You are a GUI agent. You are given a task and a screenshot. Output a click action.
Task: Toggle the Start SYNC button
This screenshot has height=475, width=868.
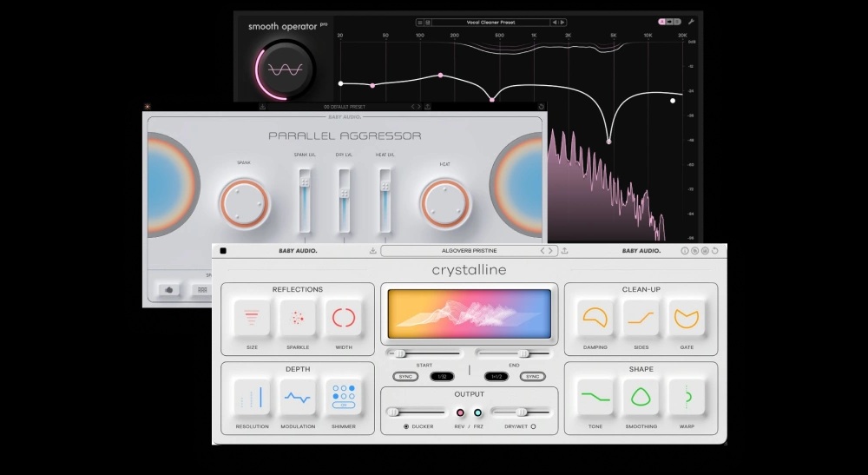405,377
